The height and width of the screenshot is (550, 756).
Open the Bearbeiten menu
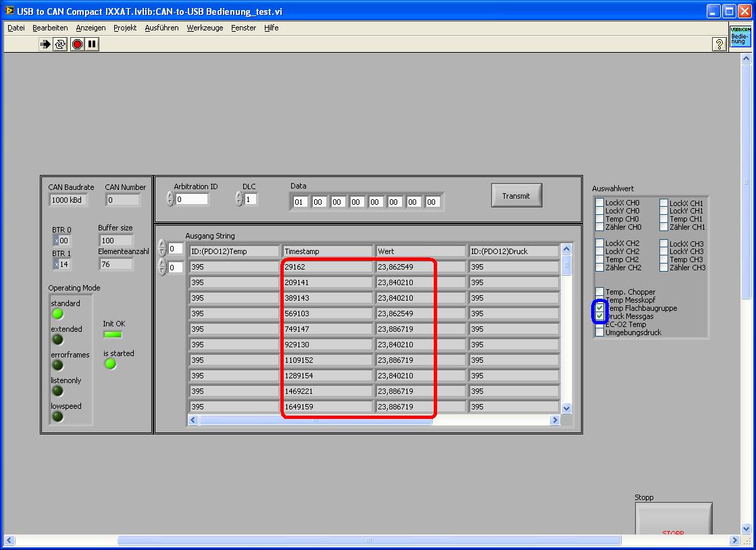pyautogui.click(x=50, y=28)
